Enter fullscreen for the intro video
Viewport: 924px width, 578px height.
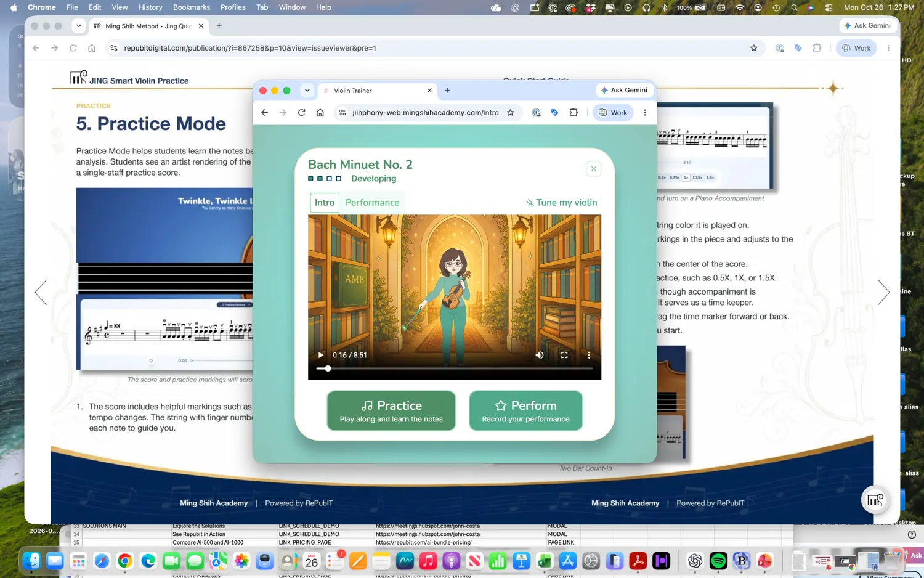coord(564,355)
